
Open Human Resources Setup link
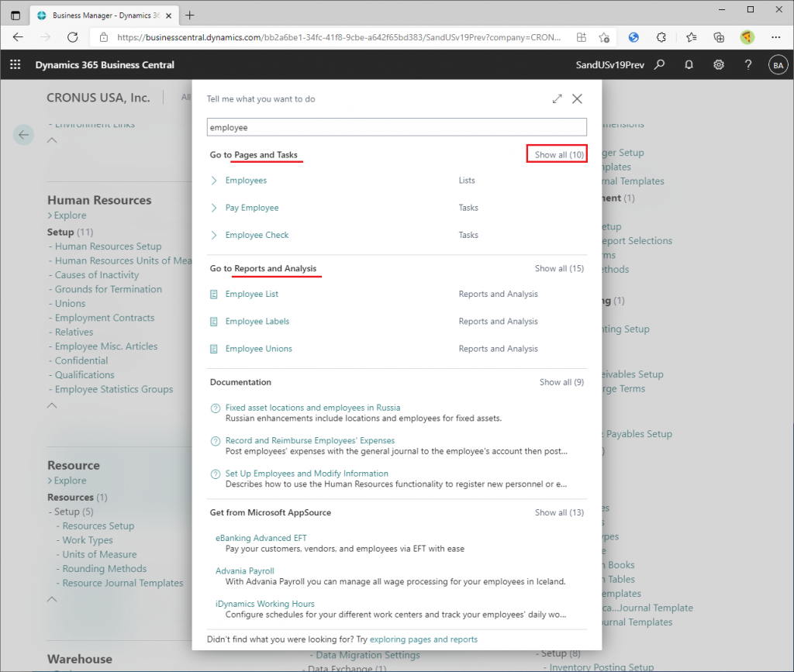pyautogui.click(x=109, y=246)
